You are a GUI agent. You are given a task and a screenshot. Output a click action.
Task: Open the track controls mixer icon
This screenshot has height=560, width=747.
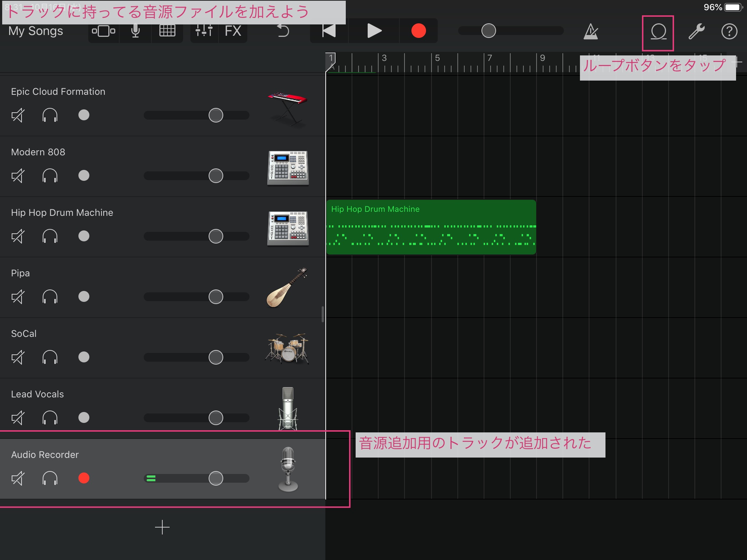[204, 31]
